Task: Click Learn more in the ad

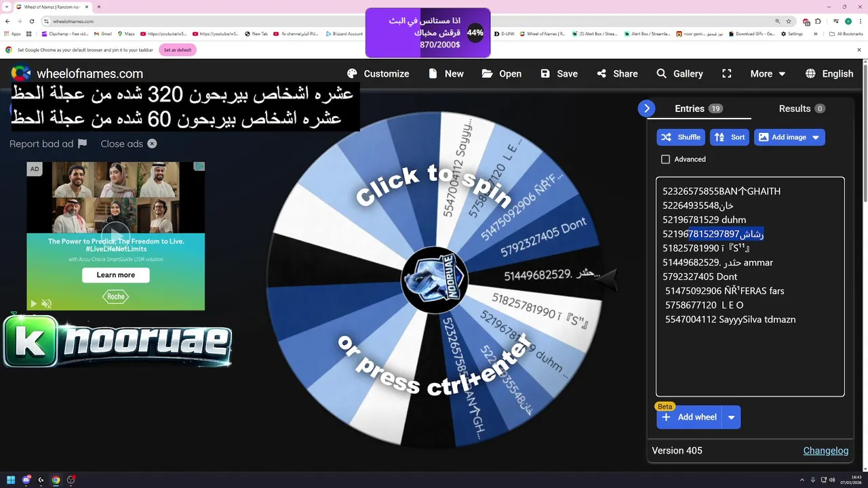Action: point(115,275)
